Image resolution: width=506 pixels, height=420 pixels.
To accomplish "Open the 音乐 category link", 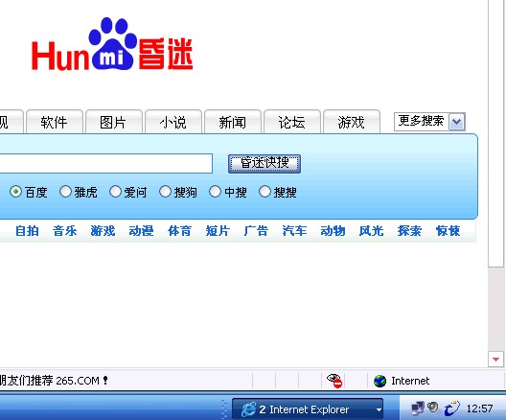I will point(64,231).
